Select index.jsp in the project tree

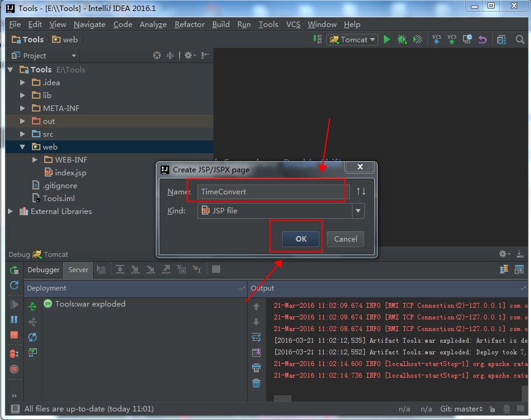click(x=65, y=172)
